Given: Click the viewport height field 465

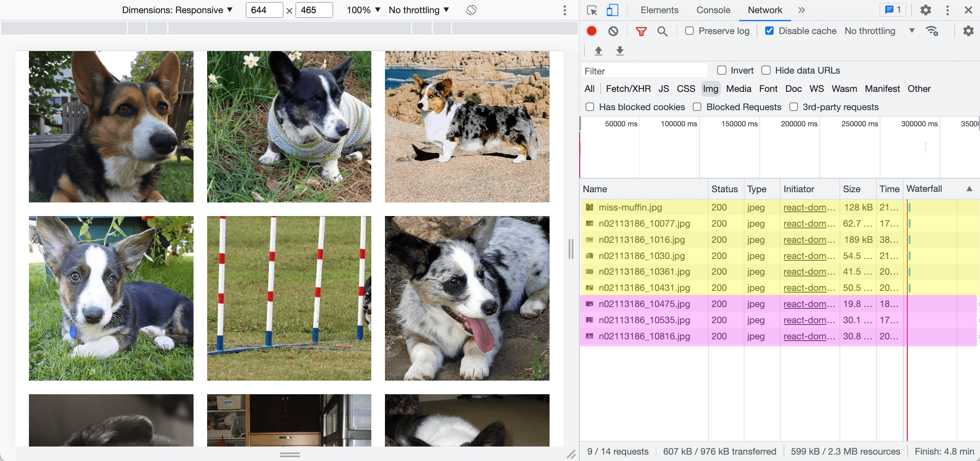Looking at the screenshot, I should click(x=314, y=10).
